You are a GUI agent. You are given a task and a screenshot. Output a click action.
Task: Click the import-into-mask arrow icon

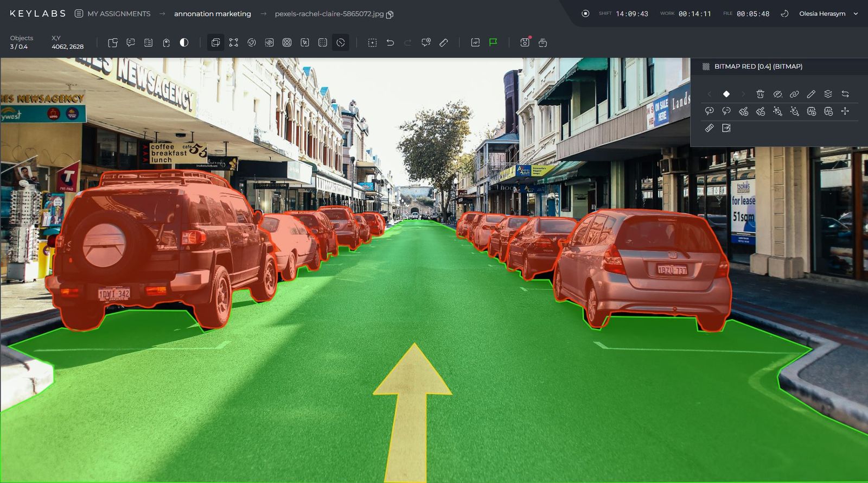pos(726,128)
